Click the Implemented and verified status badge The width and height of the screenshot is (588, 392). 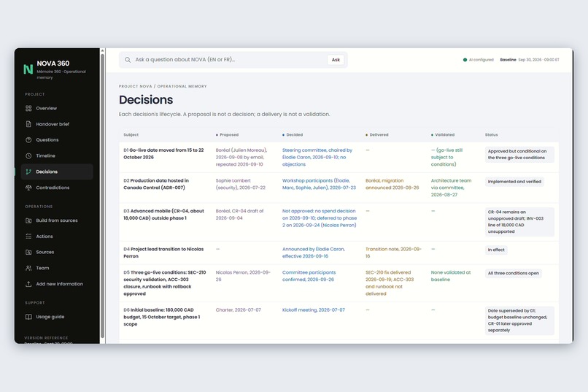pos(514,182)
